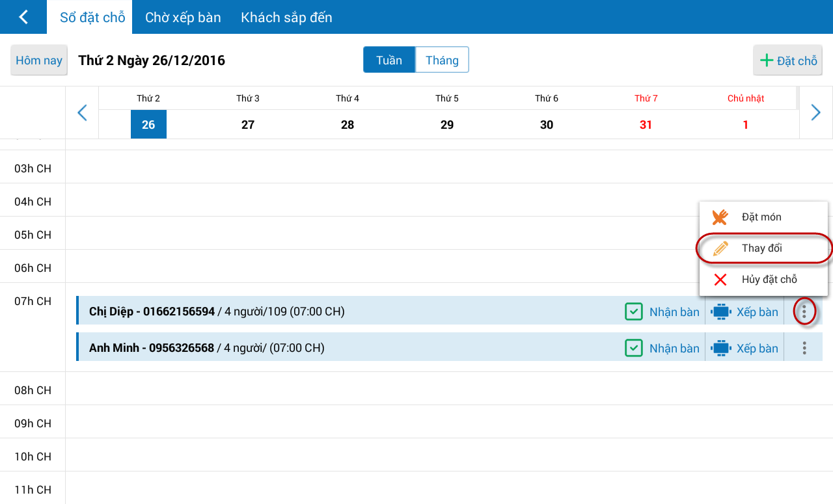Switch to the Chờ xếp bàn tab
Screen dimensions: 833x504
[x=183, y=18]
